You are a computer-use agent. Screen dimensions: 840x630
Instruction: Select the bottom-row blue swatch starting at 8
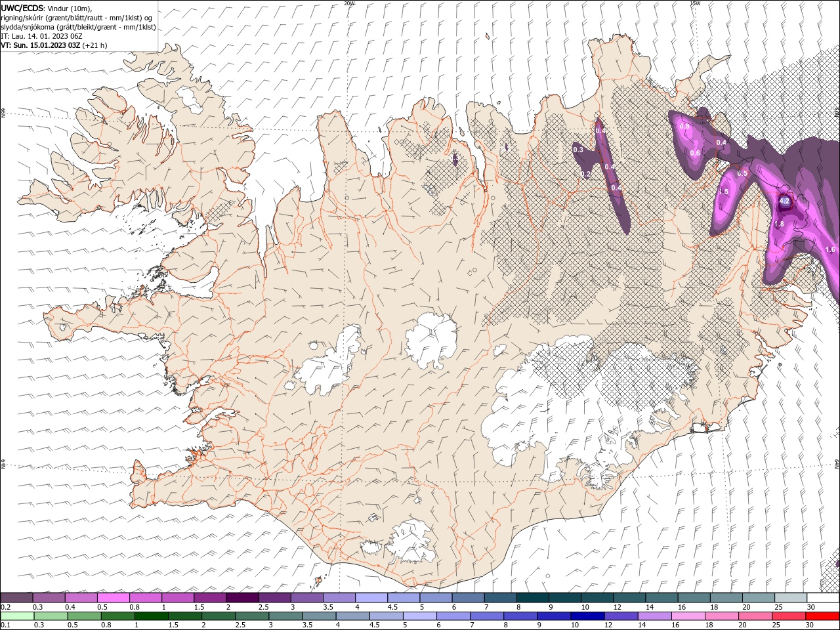520,616
